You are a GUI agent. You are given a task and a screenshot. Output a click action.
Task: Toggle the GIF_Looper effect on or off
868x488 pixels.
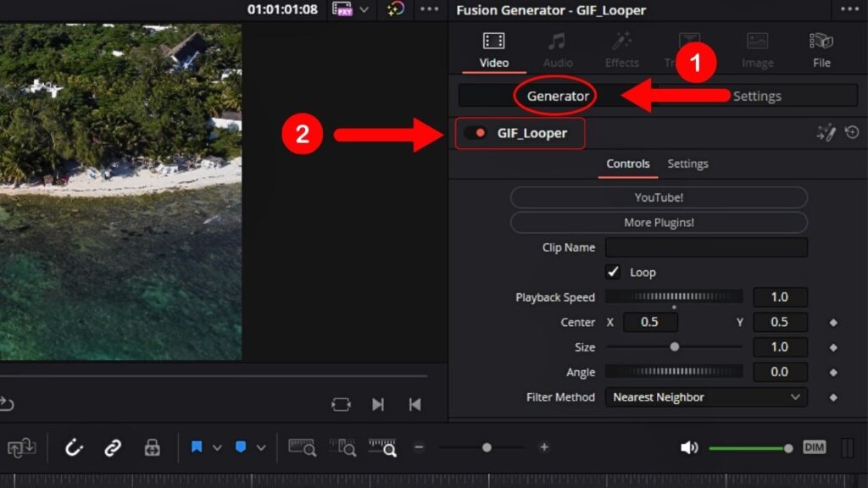(474, 133)
